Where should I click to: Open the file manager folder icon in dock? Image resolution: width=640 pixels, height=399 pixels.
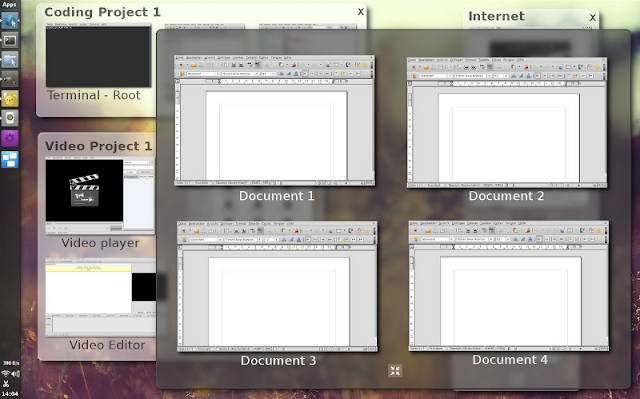pos(10,60)
